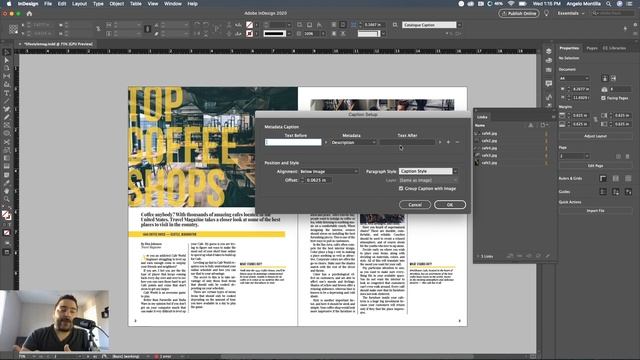Select the Pencil tool

click(7, 117)
